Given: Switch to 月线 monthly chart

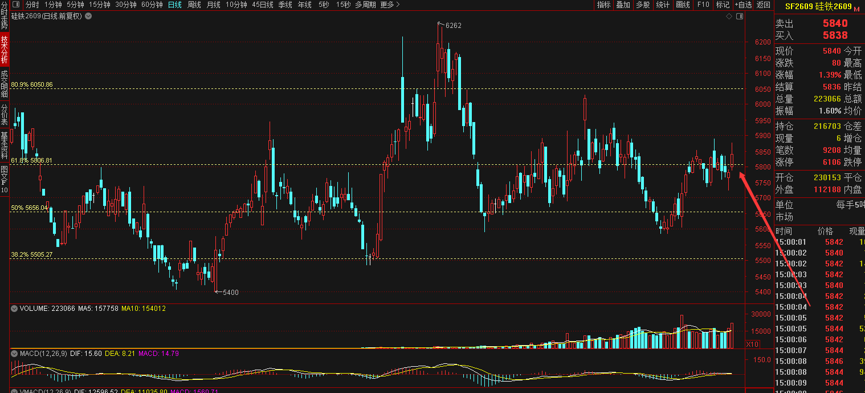Looking at the screenshot, I should 213,4.
